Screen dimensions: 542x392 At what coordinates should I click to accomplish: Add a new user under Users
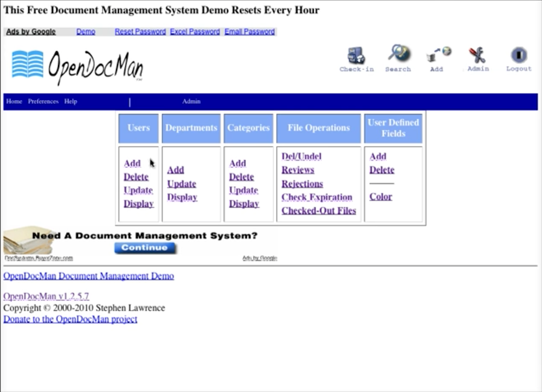click(x=132, y=164)
